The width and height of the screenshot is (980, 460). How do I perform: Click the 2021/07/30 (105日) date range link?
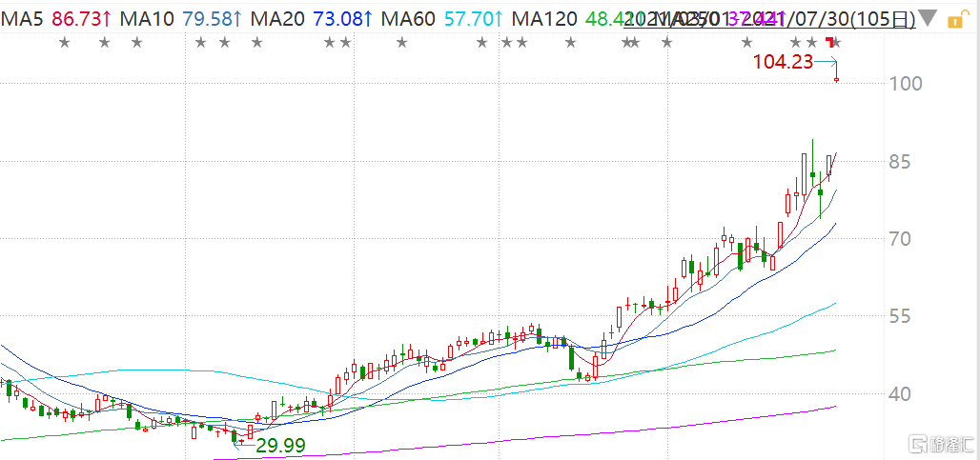pyautogui.click(x=770, y=20)
